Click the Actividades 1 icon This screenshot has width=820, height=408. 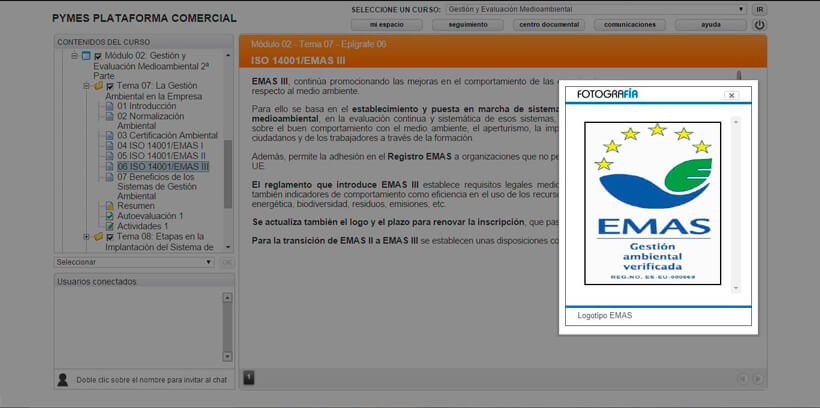click(109, 226)
